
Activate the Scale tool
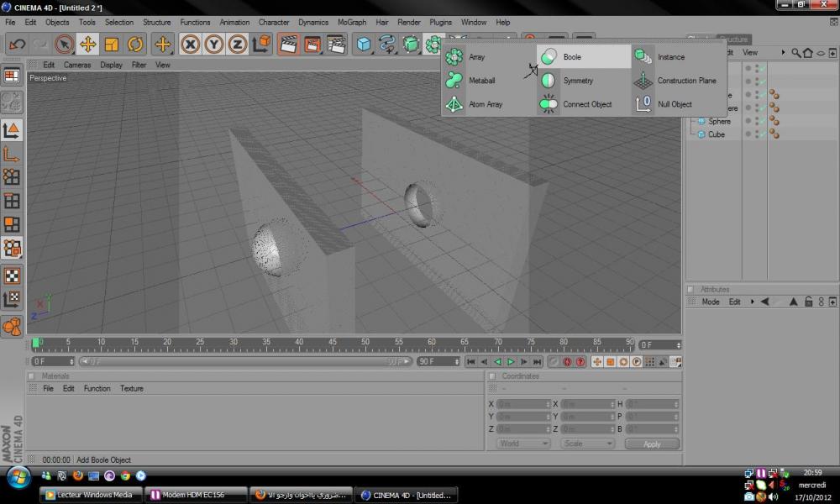pos(112,44)
